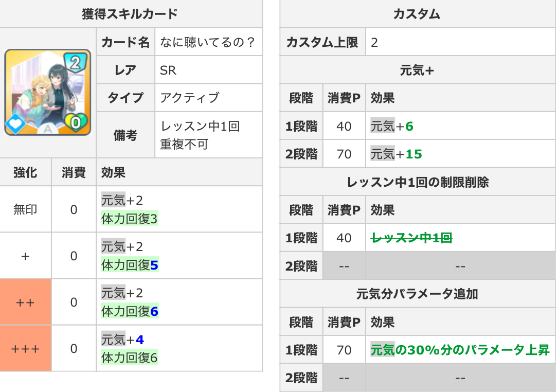This screenshot has height=392, width=557.
Task: Click the カスタム table header
Action: [x=417, y=14]
